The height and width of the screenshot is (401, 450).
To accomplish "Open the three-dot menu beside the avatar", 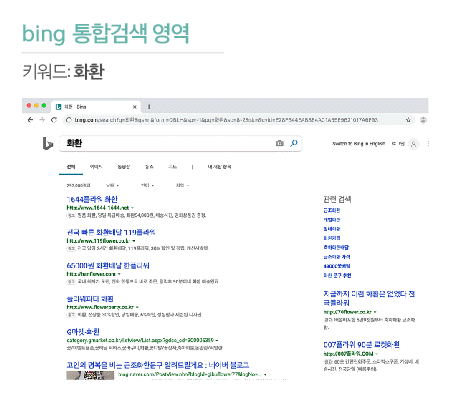I will (428, 144).
